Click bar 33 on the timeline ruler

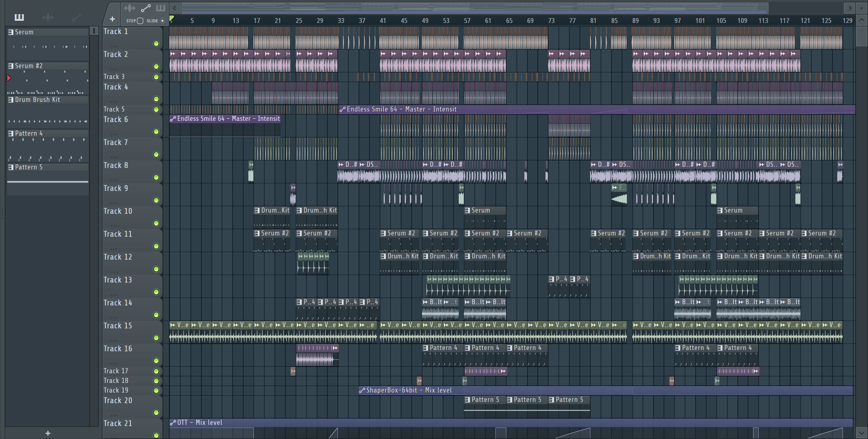tap(341, 21)
